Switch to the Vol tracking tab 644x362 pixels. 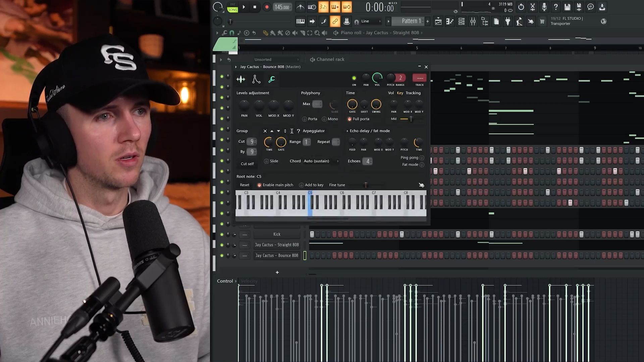391,93
